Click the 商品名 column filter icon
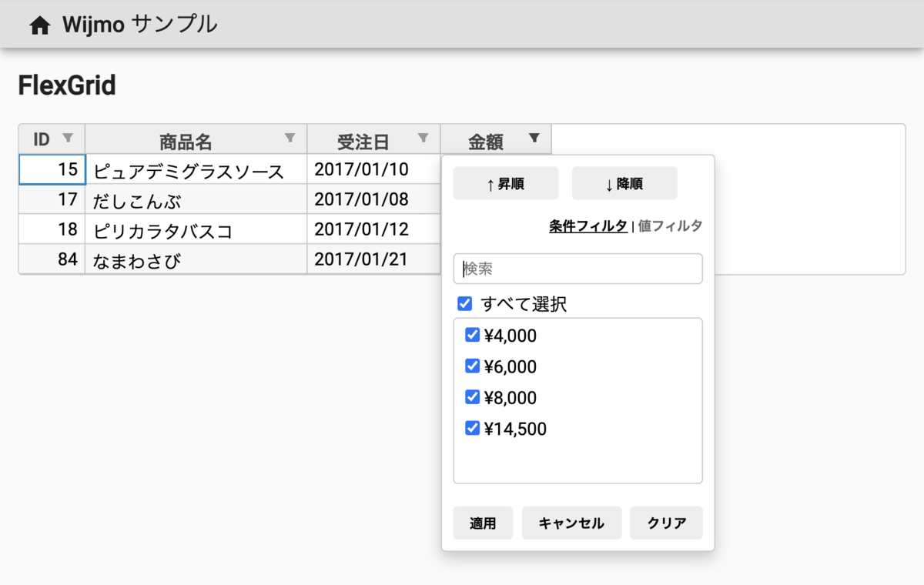Viewport: 924px width, 585px height. (x=290, y=139)
